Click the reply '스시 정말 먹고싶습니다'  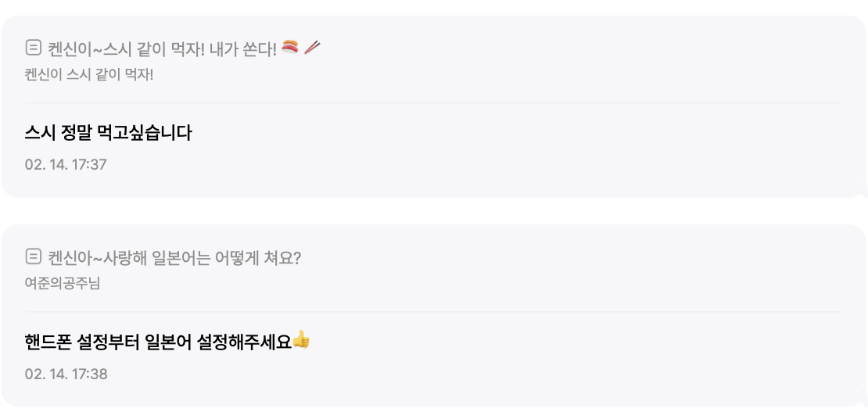pos(108,133)
